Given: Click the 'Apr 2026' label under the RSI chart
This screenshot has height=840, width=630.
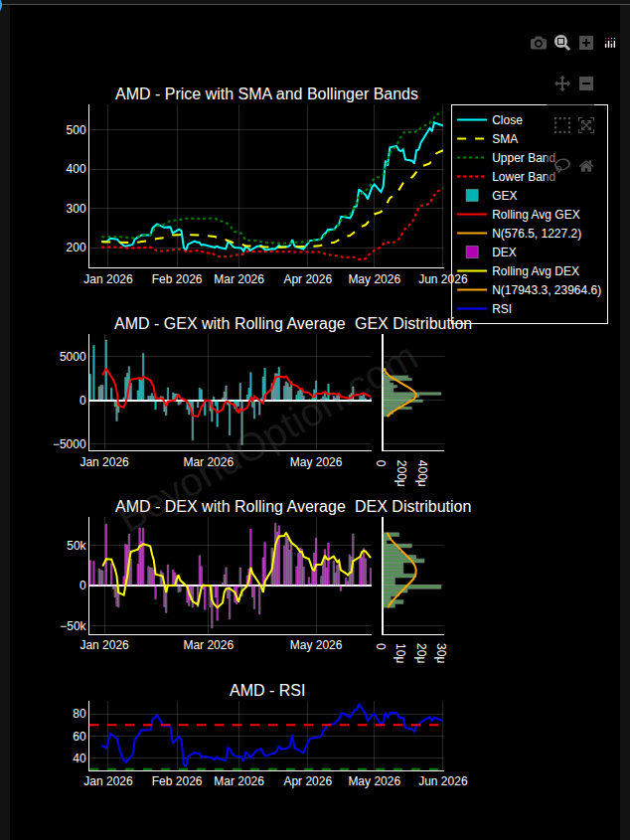Looking at the screenshot, I should (x=307, y=781).
